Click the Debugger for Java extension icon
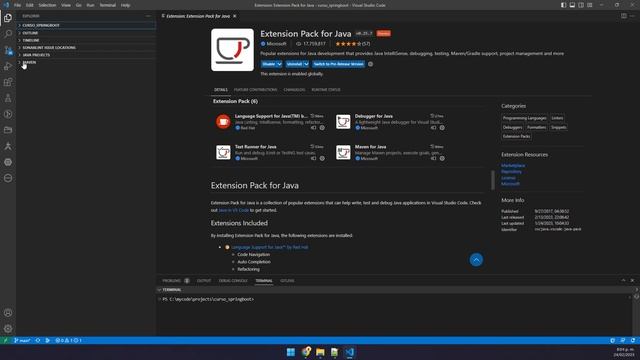 pyautogui.click(x=343, y=122)
